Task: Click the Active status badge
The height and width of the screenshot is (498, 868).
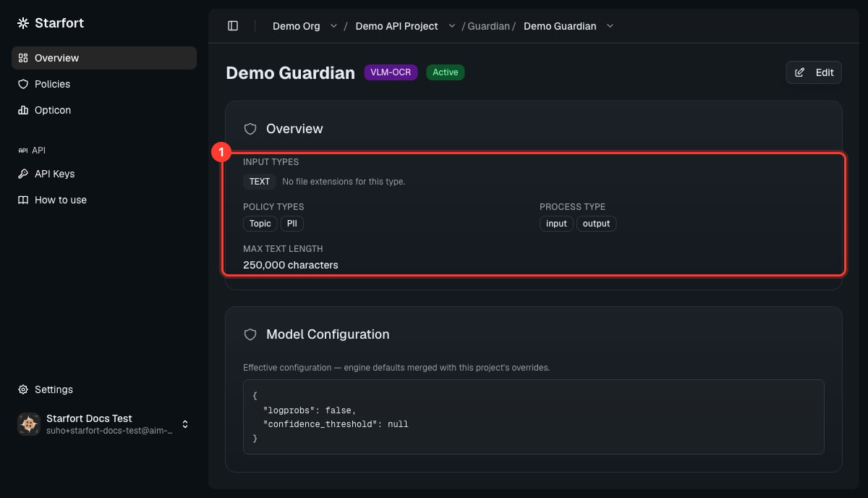Action: tap(446, 72)
